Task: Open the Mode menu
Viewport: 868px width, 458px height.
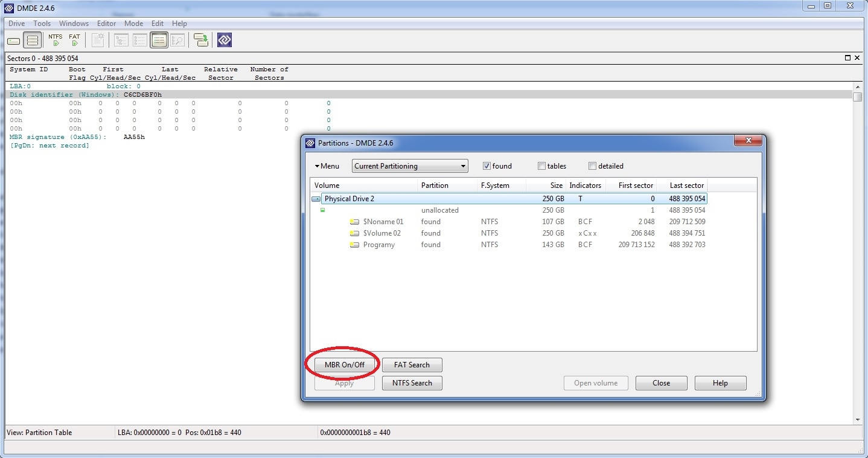Action: point(133,24)
